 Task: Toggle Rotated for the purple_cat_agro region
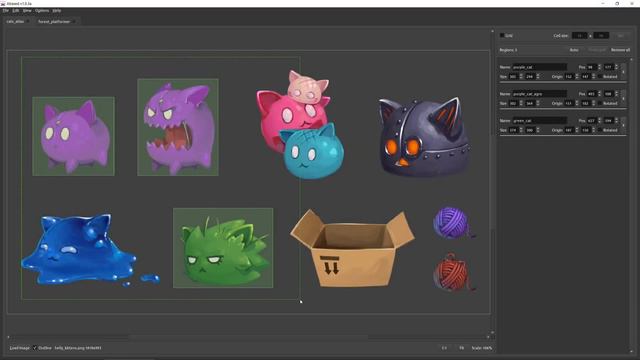600,104
